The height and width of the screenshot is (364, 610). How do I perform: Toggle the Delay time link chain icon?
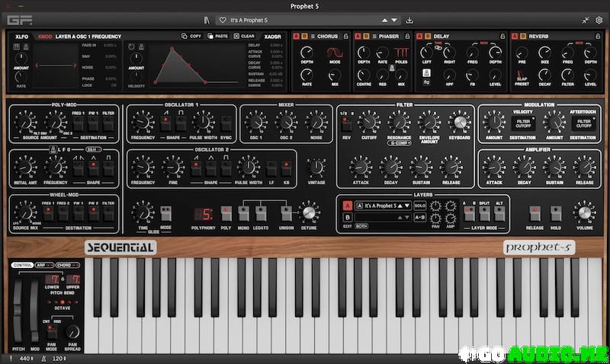coord(438,48)
